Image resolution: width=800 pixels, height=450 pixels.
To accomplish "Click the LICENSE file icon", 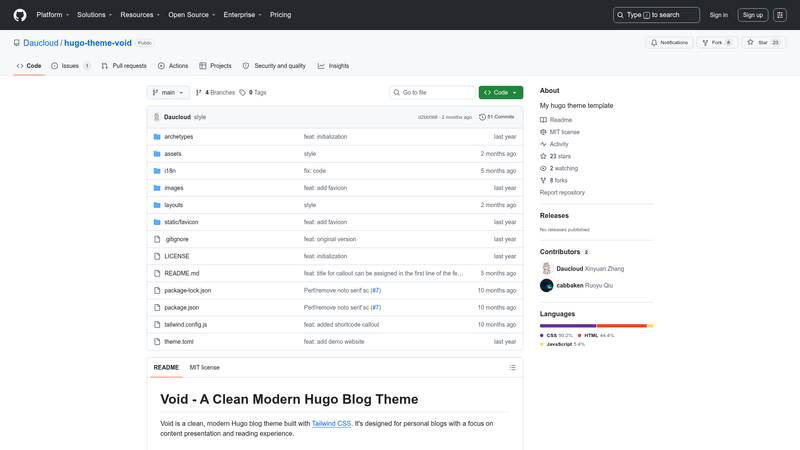I will click(x=157, y=256).
